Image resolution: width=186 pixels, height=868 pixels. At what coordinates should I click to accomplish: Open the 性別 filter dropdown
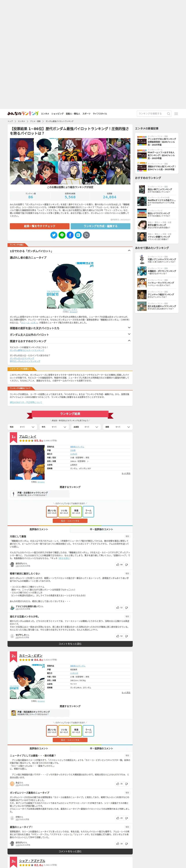pos(22,427)
